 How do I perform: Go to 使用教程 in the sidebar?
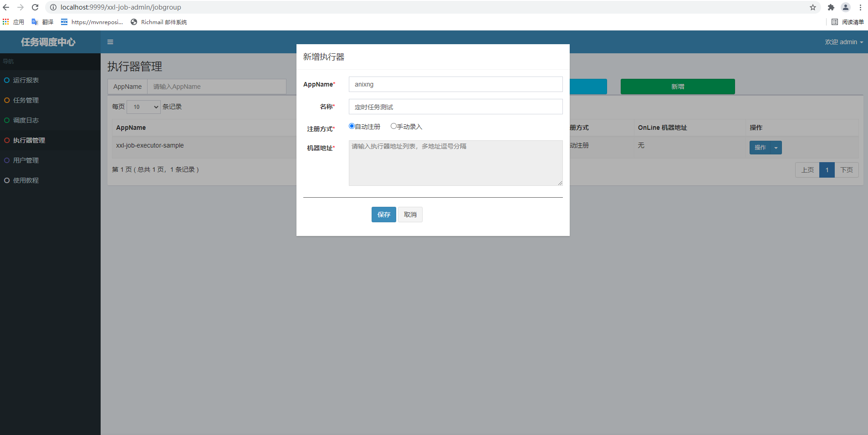[50, 180]
